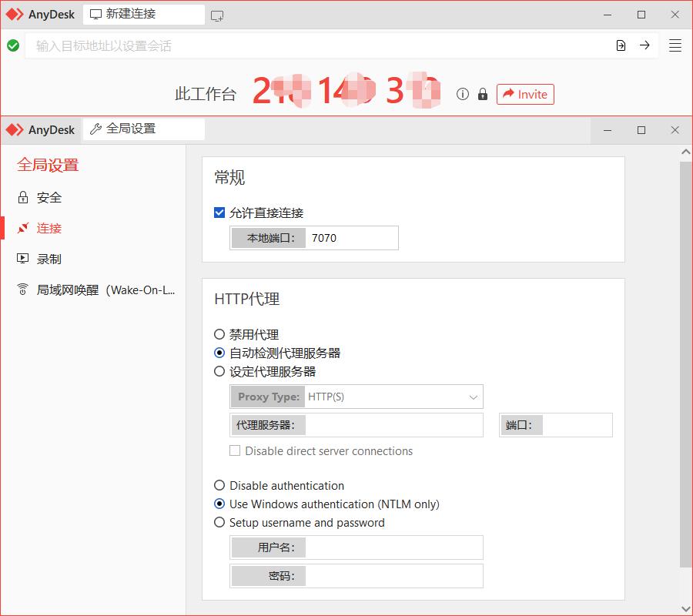Click the lock icon next to the ID

[483, 94]
